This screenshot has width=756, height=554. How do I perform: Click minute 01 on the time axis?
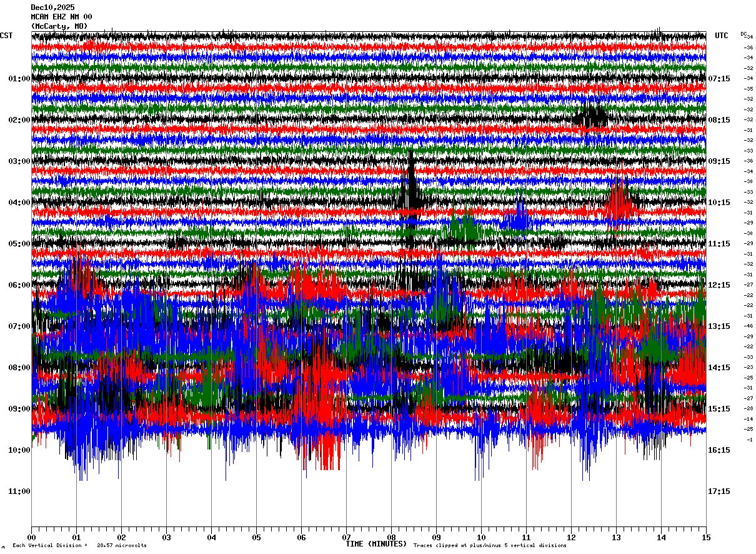pos(76,537)
